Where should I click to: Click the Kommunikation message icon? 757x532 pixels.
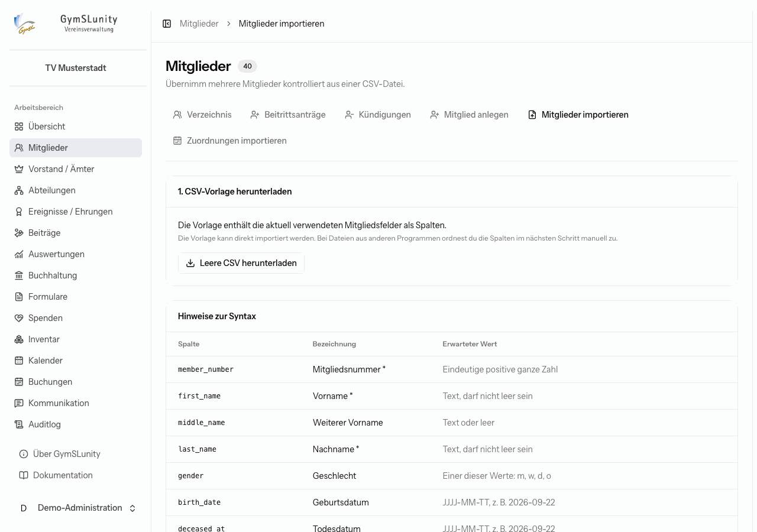(x=19, y=403)
